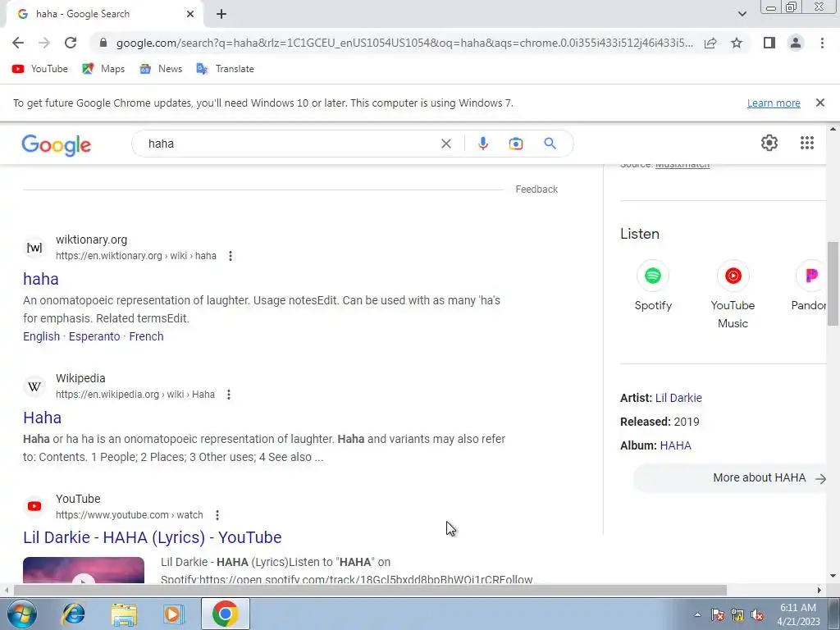Reload the current page
The height and width of the screenshot is (630, 840).
coord(71,43)
